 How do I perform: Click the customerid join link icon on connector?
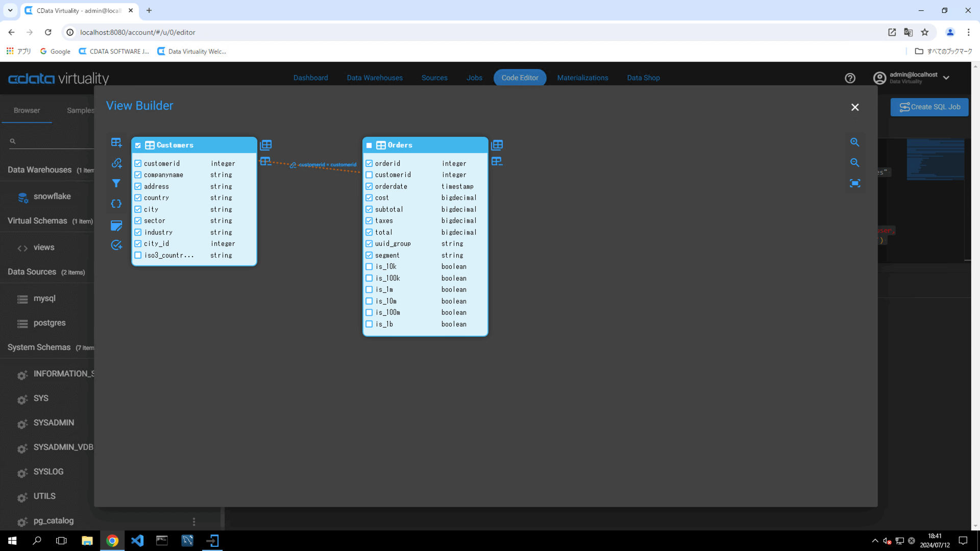point(293,165)
